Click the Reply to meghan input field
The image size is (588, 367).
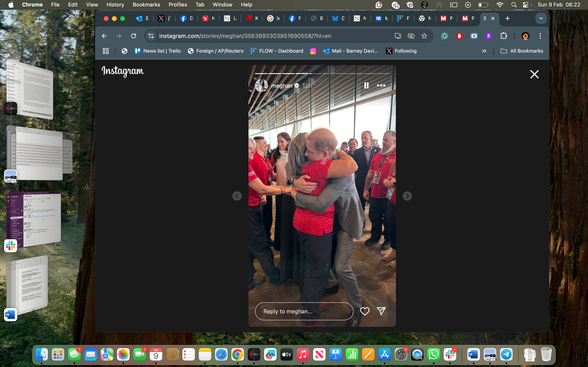coord(304,311)
